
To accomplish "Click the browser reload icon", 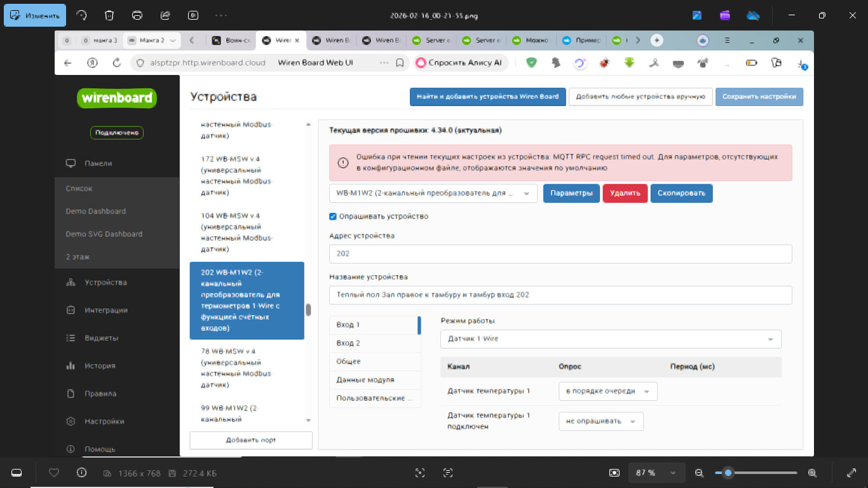I will pos(116,63).
